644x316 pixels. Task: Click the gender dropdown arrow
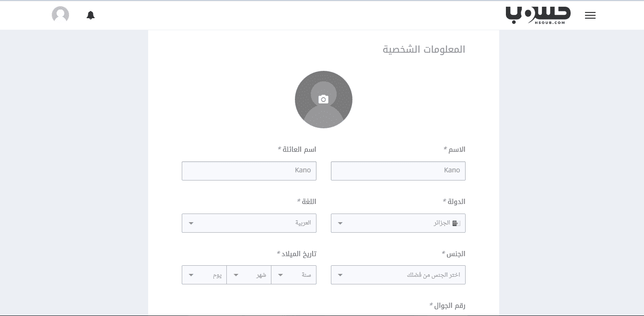pos(340,275)
